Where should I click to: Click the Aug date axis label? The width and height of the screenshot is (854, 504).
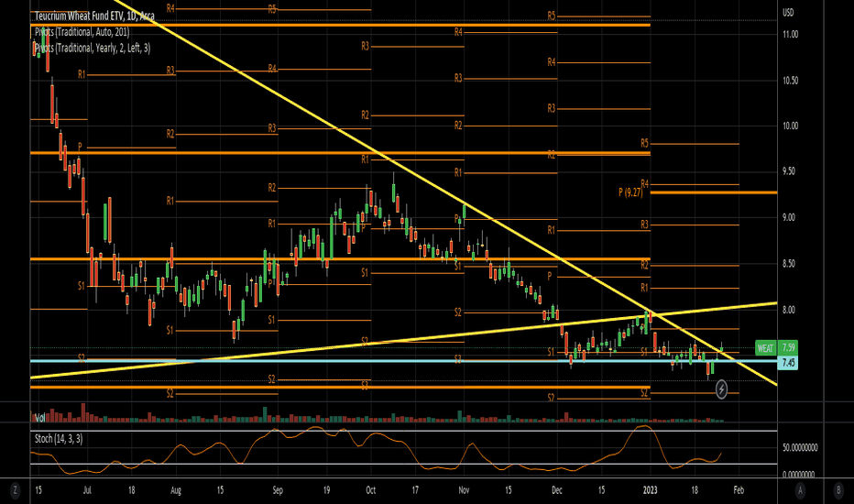pos(176,490)
